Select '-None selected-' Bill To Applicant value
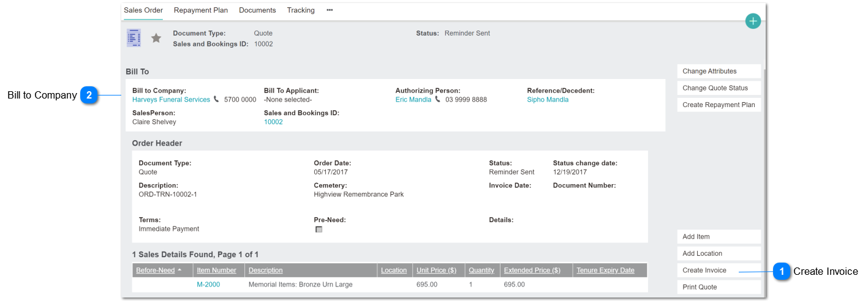The height and width of the screenshot is (303, 868). point(288,99)
